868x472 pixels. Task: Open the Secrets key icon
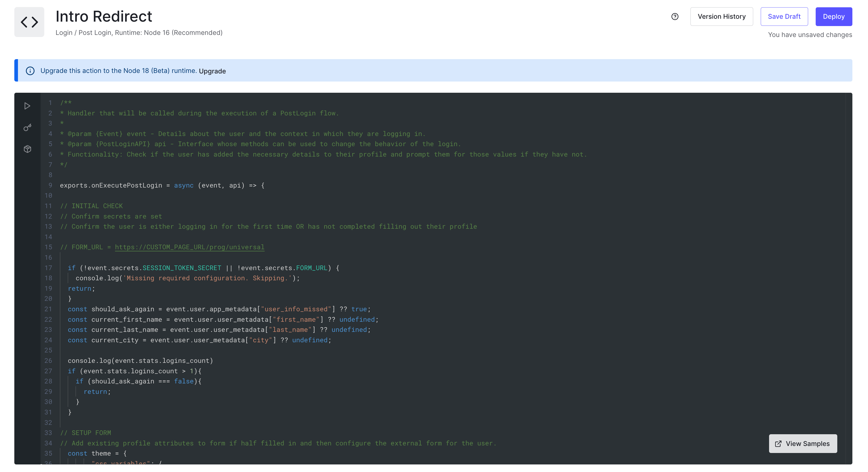tap(27, 127)
